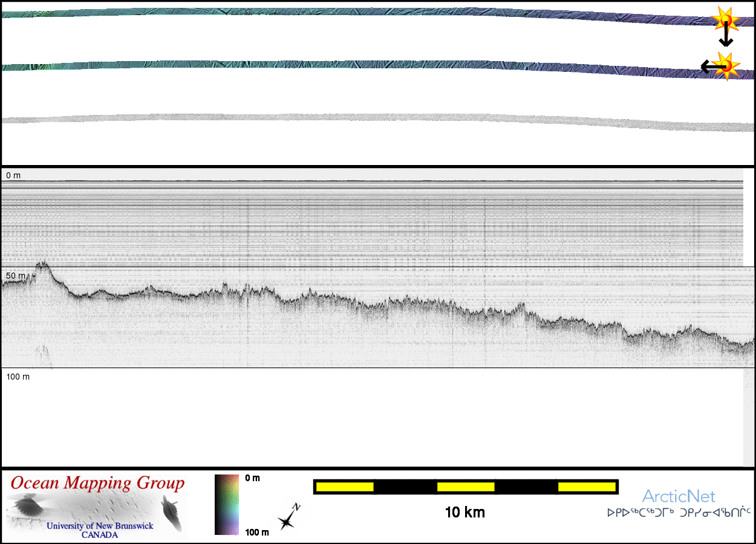Click the left ship silhouette in the logo
This screenshot has width=756, height=544.
pos(26,505)
